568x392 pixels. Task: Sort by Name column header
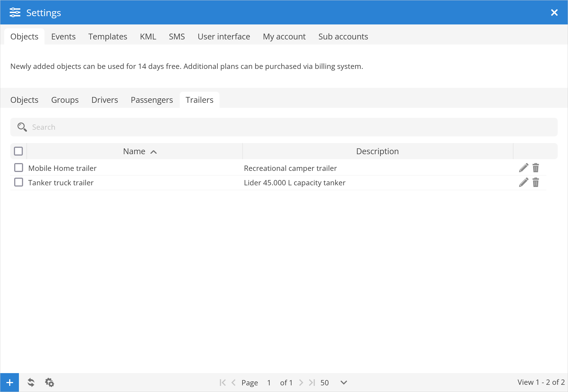134,151
